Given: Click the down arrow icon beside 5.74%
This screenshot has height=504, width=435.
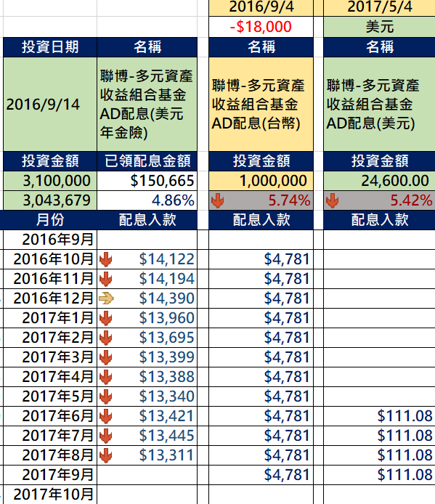Looking at the screenshot, I should [x=218, y=201].
